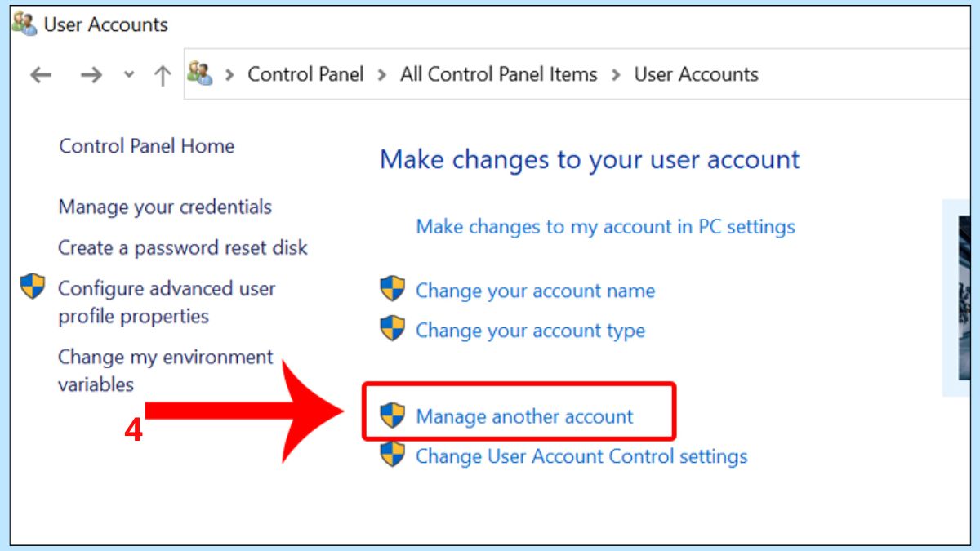Go up one folder level arrow

pyautogui.click(x=163, y=75)
